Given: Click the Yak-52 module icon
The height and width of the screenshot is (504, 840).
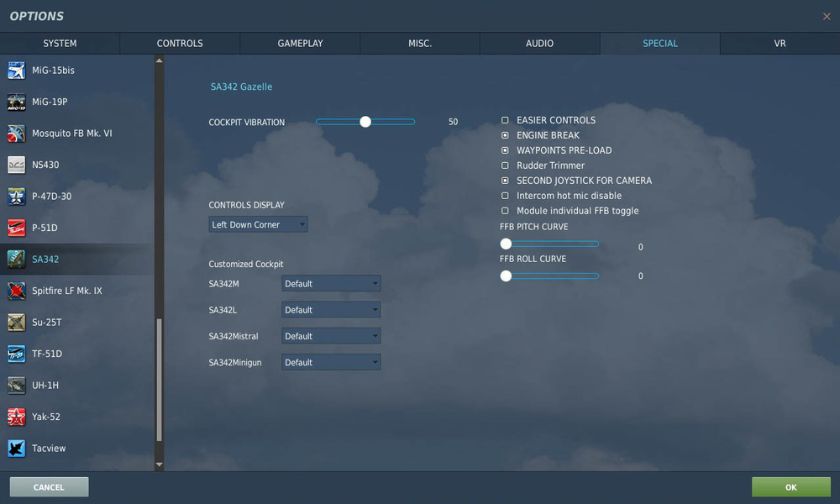Looking at the screenshot, I should coord(16,417).
